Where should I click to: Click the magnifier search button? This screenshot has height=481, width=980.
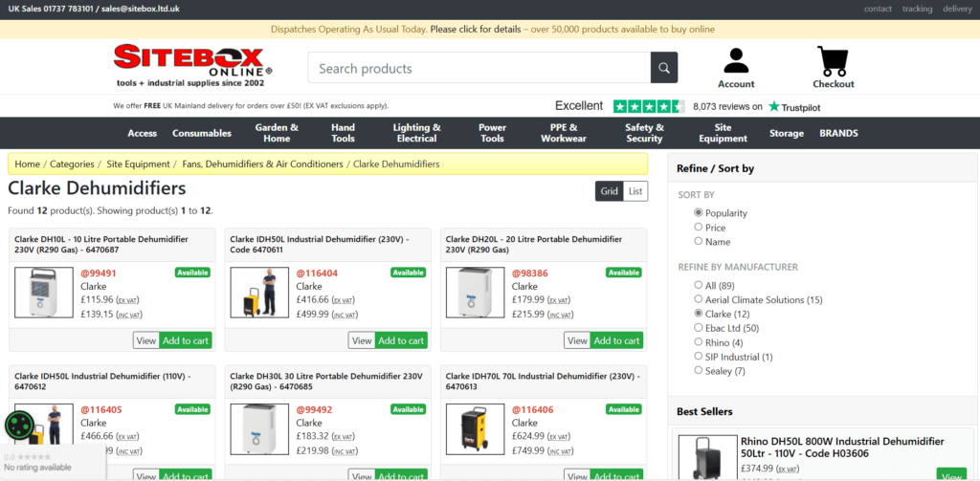tap(664, 68)
